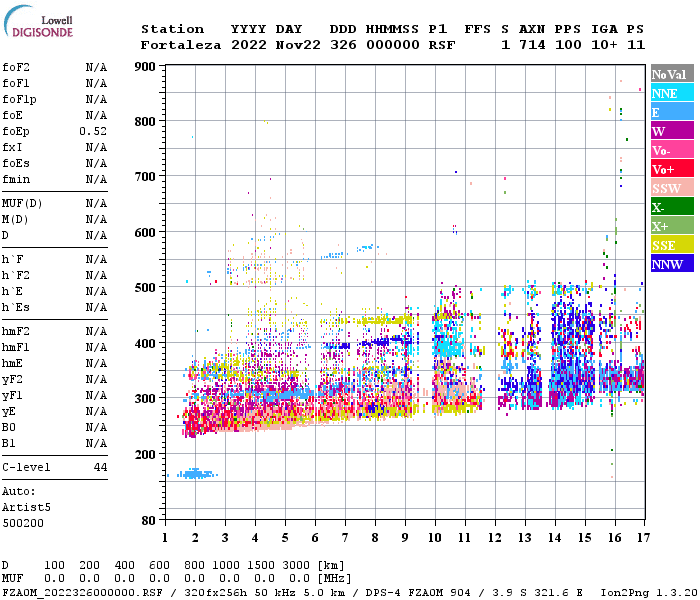Click the PPS value 100
The image size is (700, 600).
click(568, 45)
